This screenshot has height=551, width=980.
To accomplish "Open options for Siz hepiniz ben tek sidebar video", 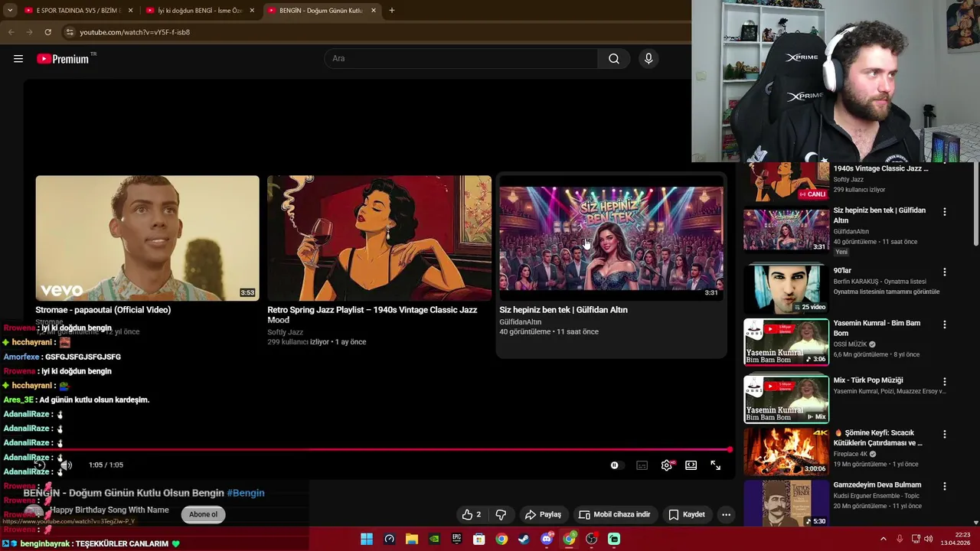I will click(945, 211).
